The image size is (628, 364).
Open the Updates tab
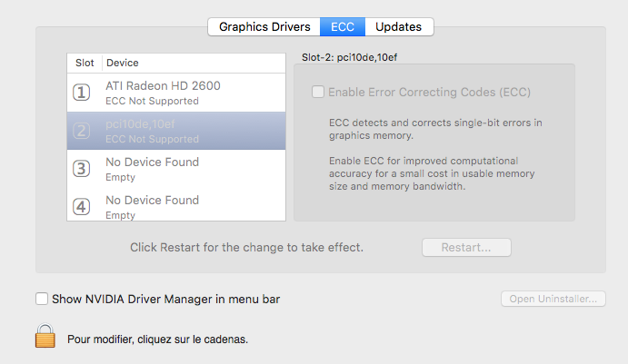click(399, 27)
